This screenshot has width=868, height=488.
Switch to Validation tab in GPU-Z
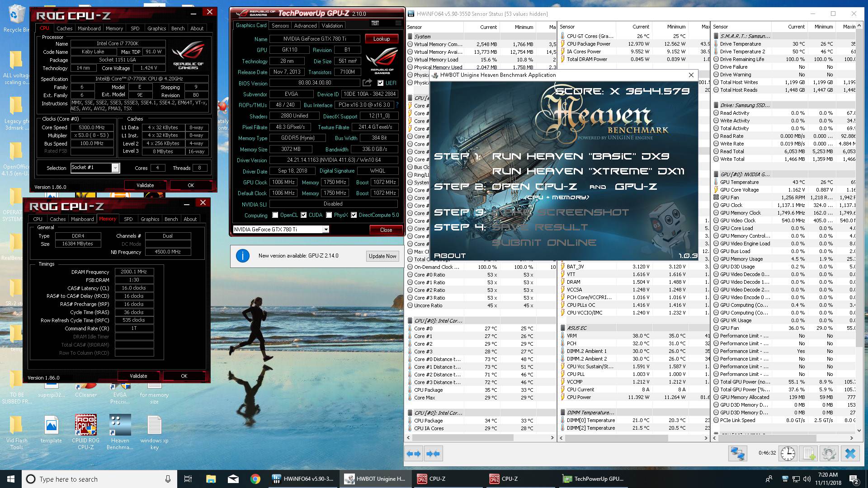coord(332,26)
